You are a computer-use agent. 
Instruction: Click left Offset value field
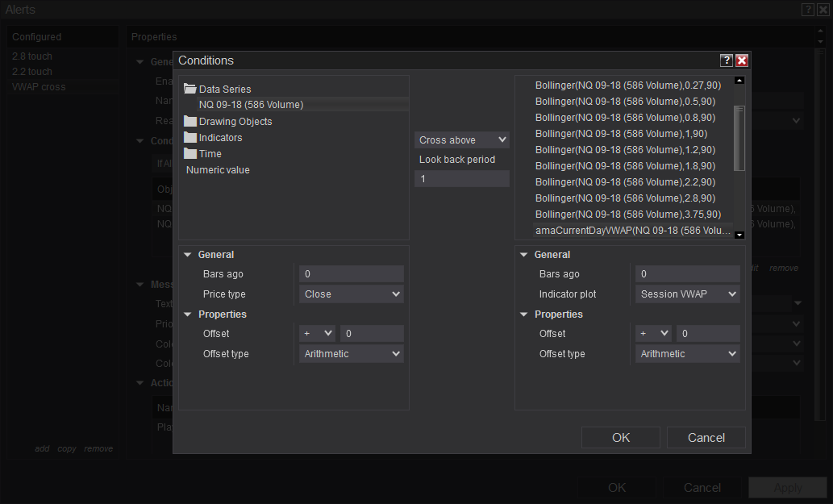point(372,334)
